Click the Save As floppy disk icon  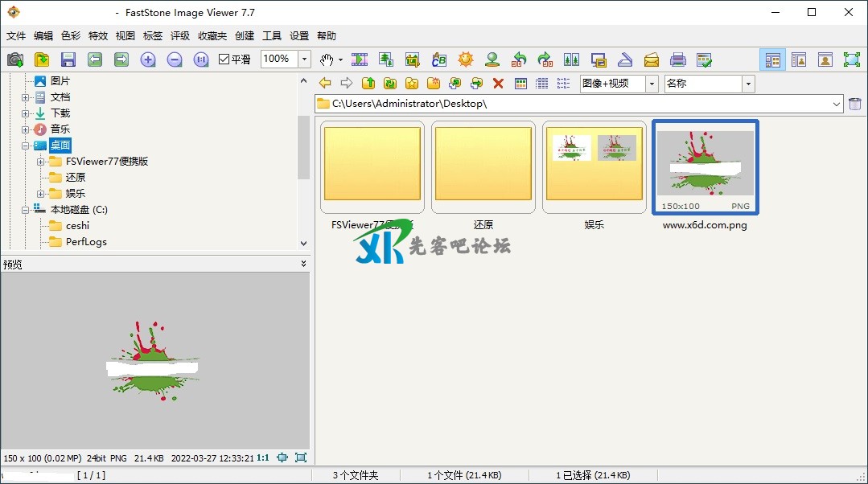tap(68, 59)
